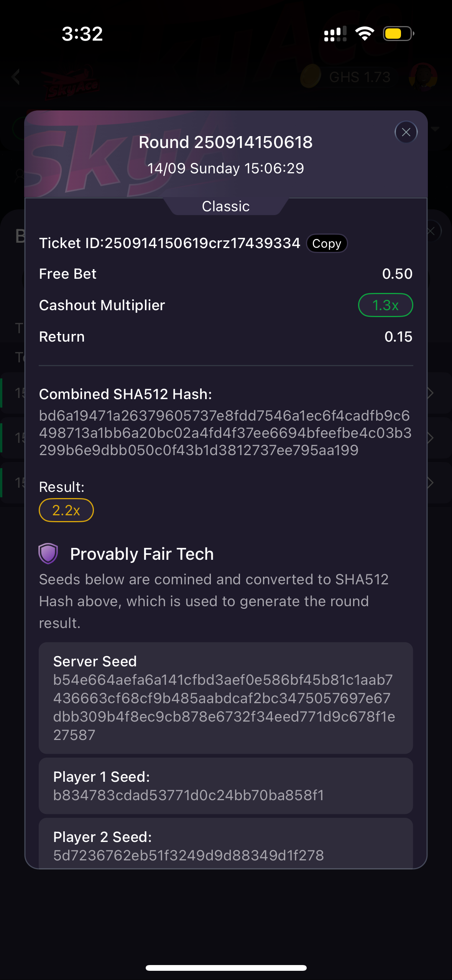The image size is (452, 980).
Task: Select the Server Seed box
Action: (226, 698)
